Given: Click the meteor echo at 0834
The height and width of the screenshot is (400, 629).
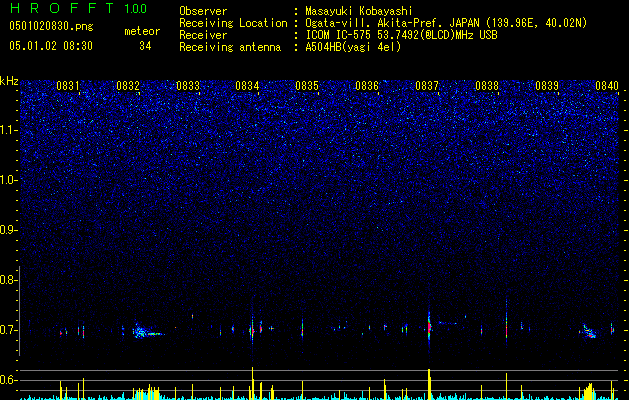Looking at the screenshot, I should [252, 330].
